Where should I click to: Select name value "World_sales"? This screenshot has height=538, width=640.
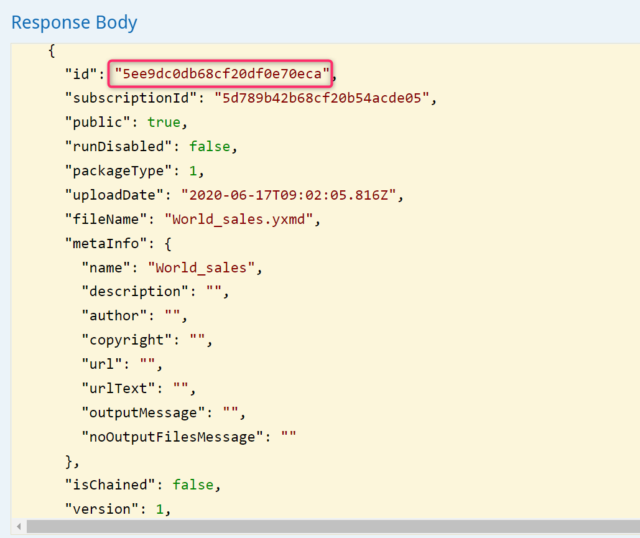[x=201, y=267]
